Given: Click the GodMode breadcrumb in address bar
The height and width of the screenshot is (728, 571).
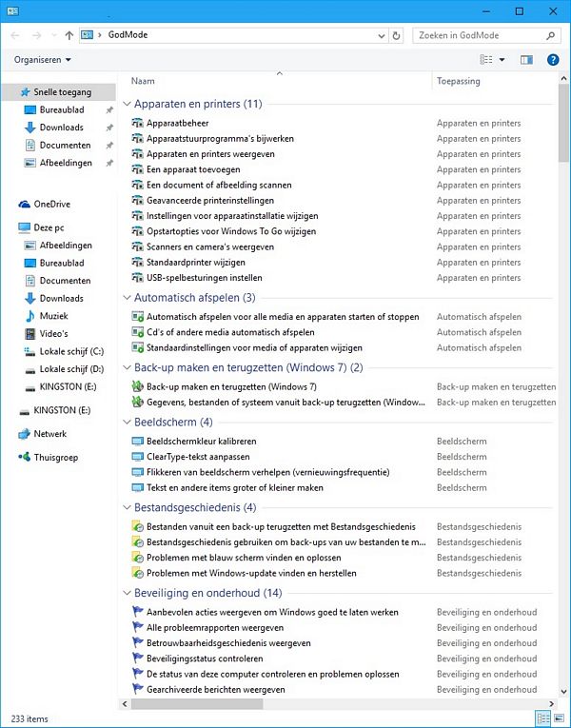Looking at the screenshot, I should [128, 35].
